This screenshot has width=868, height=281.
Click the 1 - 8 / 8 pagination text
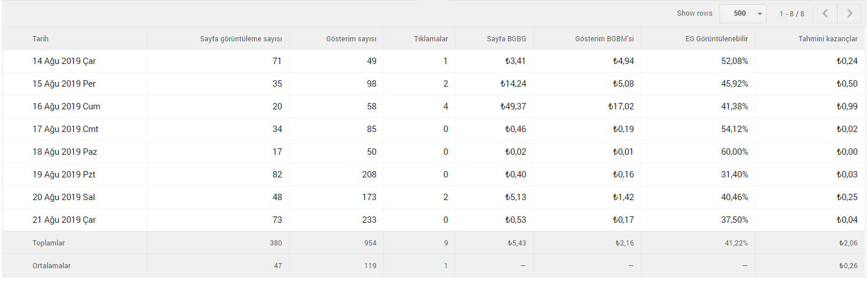(x=792, y=13)
